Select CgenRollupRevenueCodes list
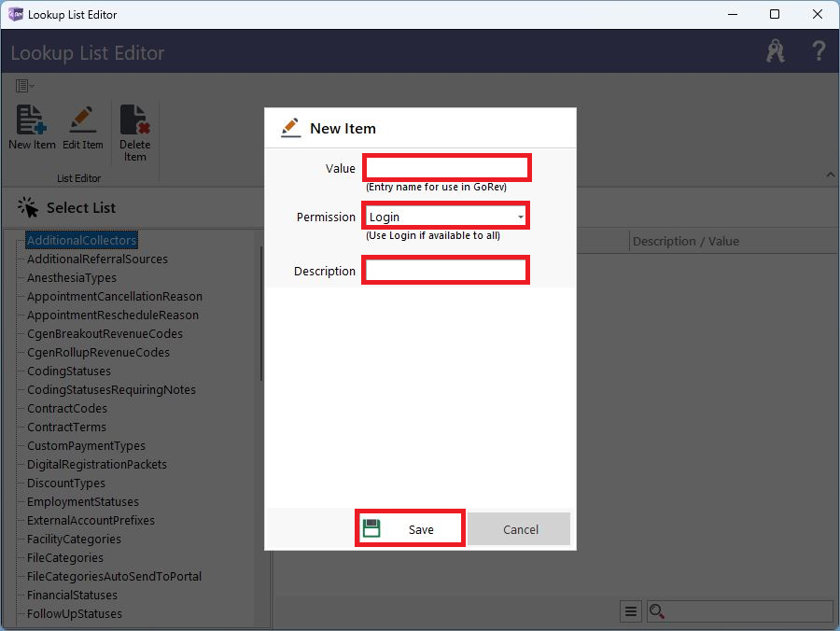 (x=99, y=353)
